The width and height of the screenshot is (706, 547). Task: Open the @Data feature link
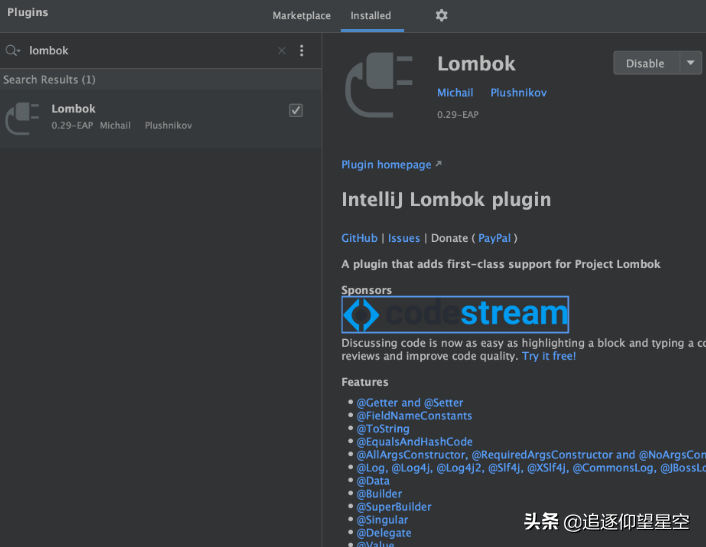point(373,481)
